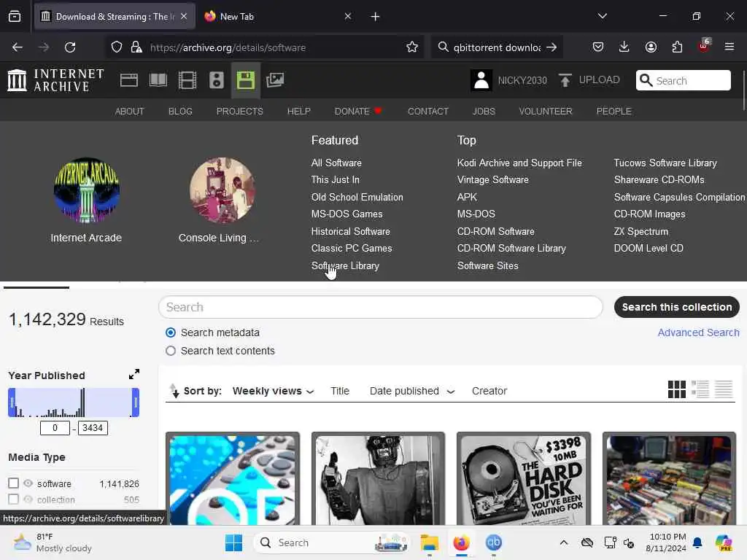Open the Images media icon
Viewport: 747px width, 560px height.
point(275,80)
